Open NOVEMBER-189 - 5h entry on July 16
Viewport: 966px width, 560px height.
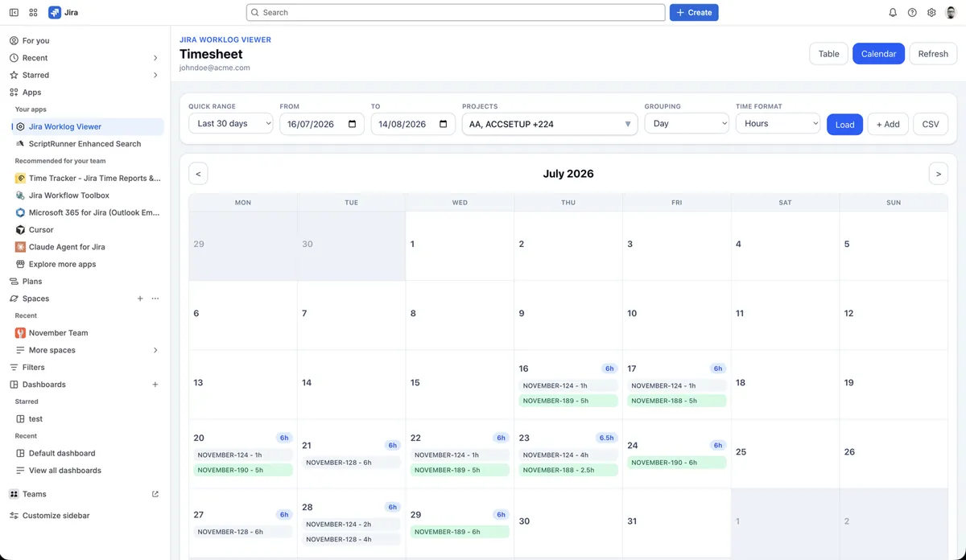point(568,401)
